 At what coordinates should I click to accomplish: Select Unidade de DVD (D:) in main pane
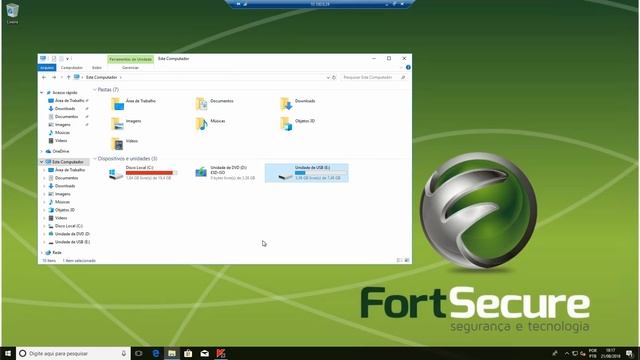(x=225, y=173)
